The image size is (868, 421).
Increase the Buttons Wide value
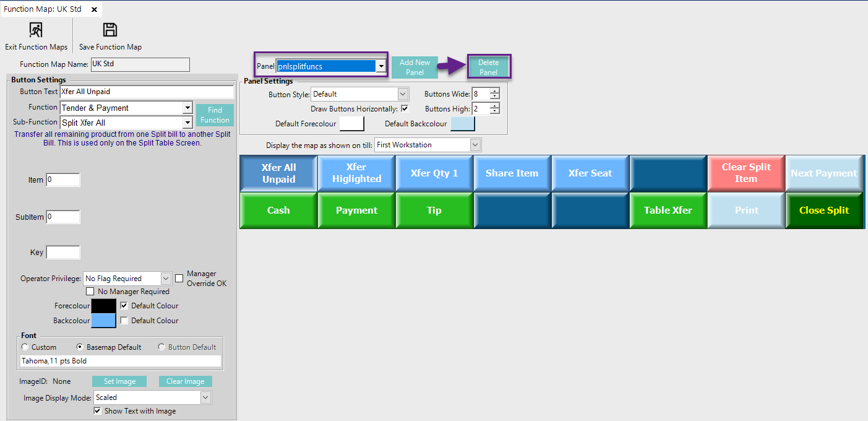(x=494, y=92)
